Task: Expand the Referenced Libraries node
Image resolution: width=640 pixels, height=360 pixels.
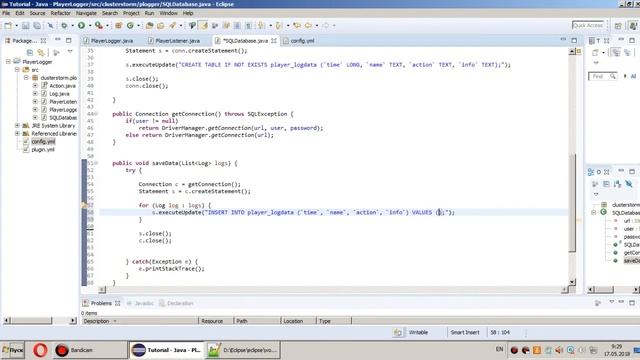Action: [x=17, y=133]
